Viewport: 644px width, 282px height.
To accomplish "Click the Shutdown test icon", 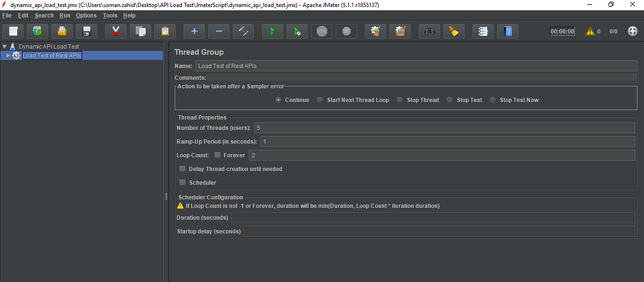I will tap(346, 31).
